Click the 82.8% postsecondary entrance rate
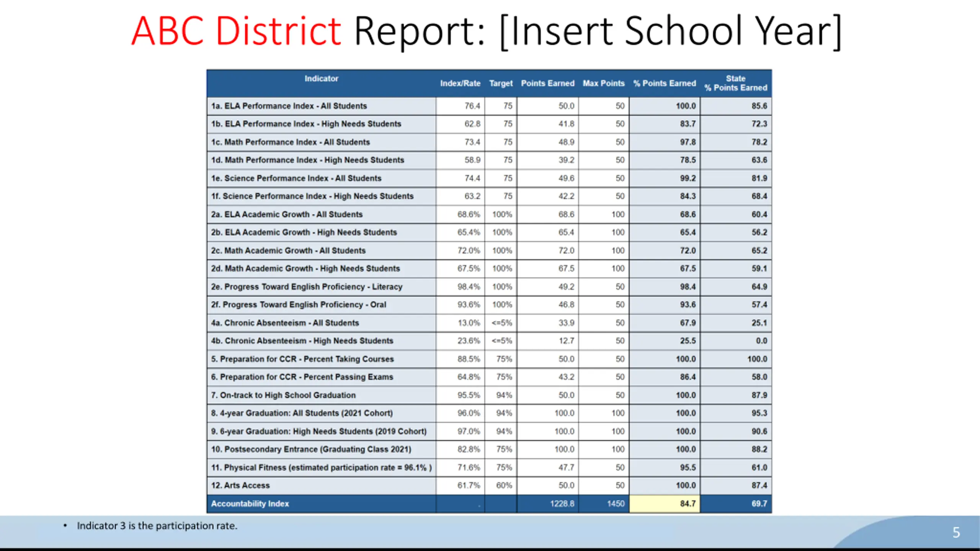 point(469,449)
